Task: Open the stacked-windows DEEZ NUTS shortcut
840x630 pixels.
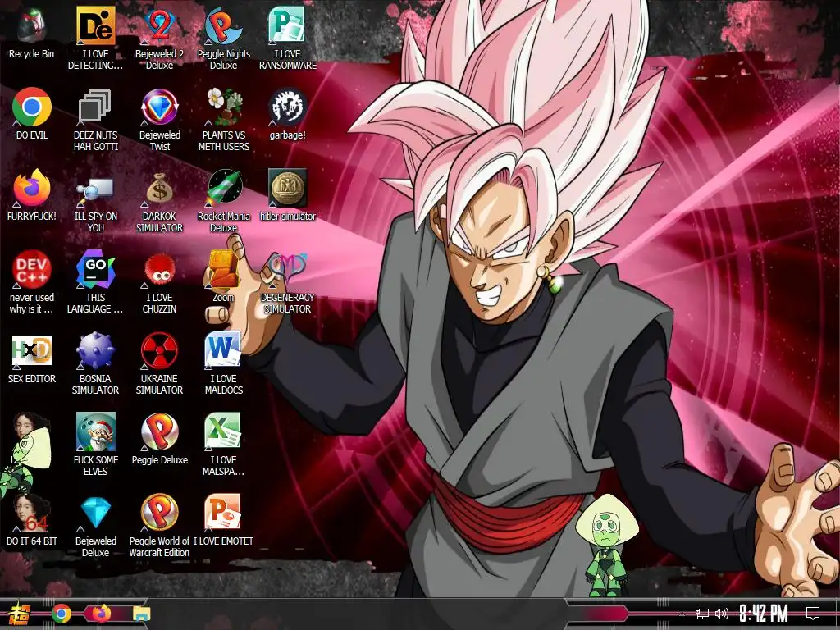Action: tap(95, 120)
